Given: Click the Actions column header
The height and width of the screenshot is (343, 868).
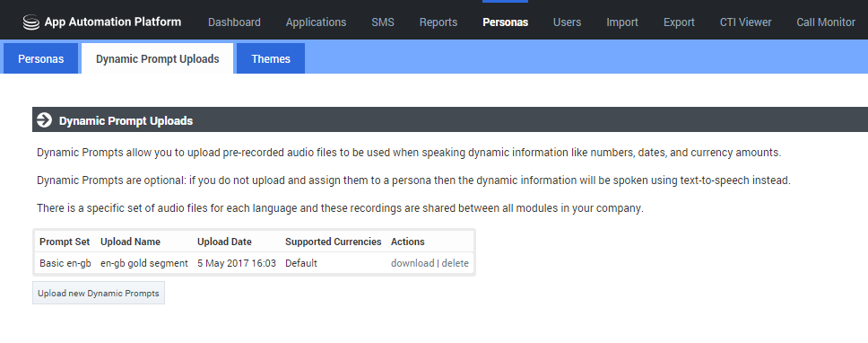Looking at the screenshot, I should (407, 242).
